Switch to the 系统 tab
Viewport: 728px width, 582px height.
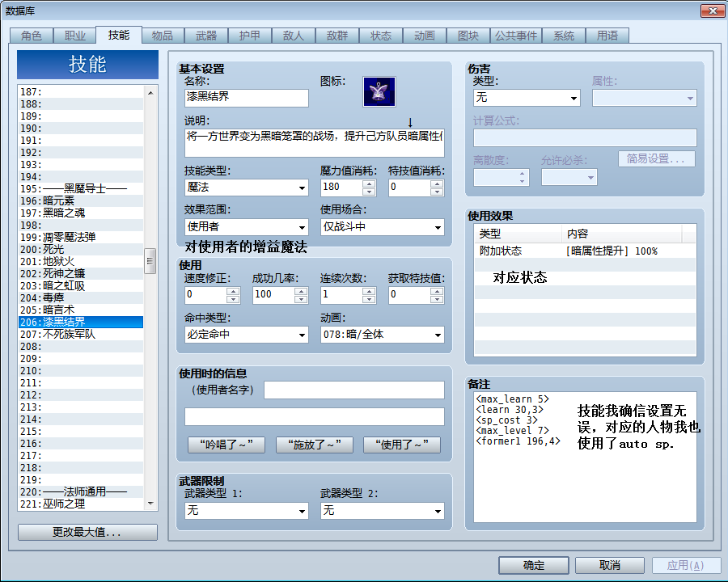pos(563,36)
